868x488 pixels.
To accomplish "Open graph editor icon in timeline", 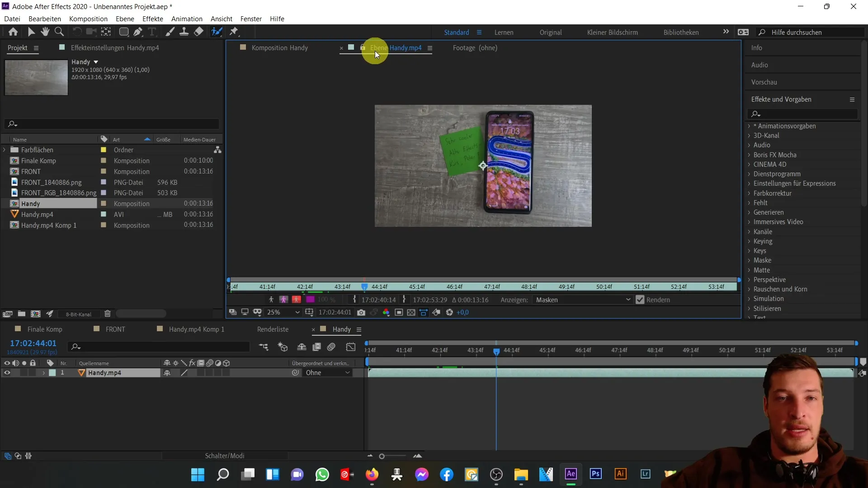I will [351, 347].
